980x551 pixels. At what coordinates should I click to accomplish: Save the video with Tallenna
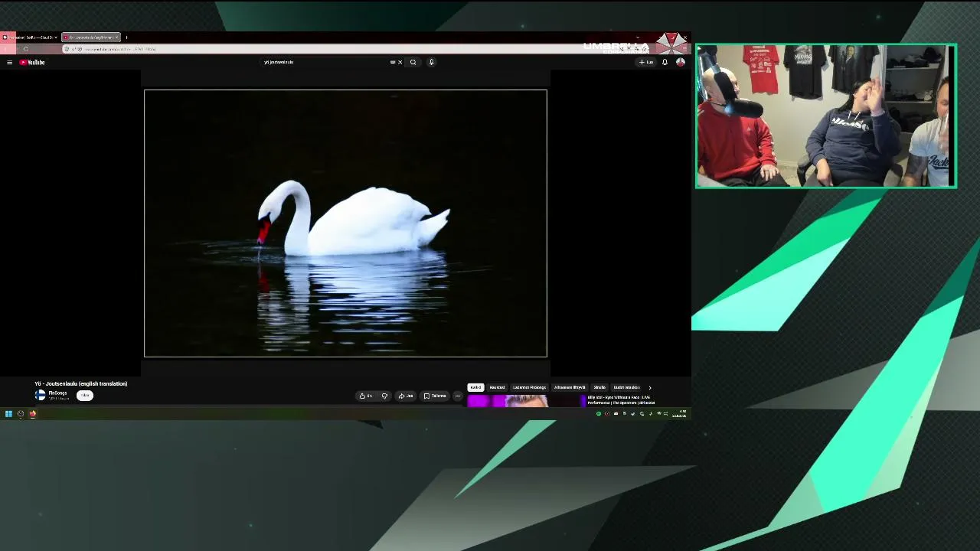click(435, 396)
